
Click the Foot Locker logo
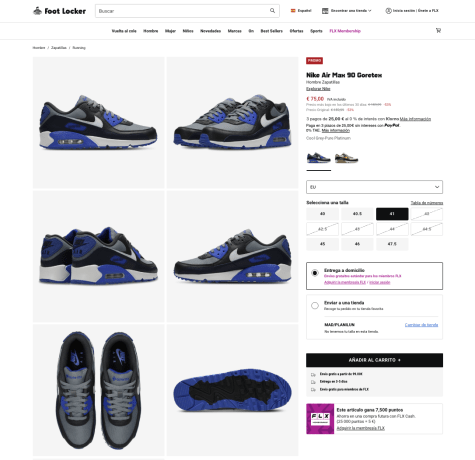59,11
